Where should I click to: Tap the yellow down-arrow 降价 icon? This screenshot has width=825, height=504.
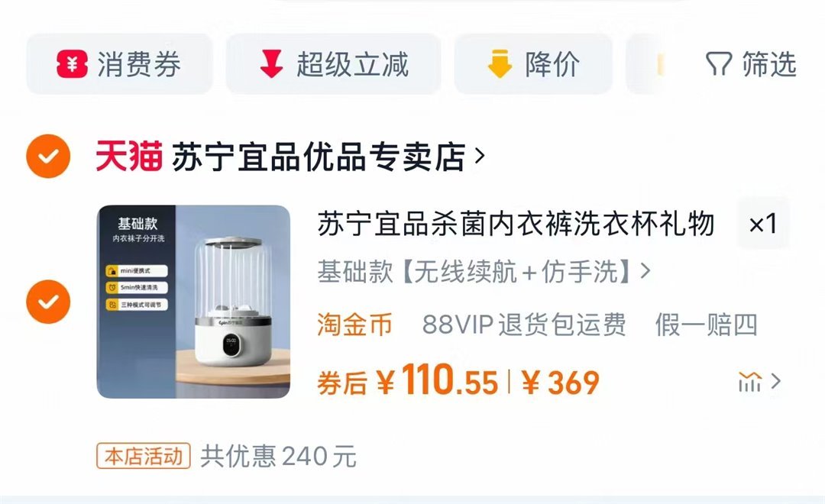coord(500,64)
